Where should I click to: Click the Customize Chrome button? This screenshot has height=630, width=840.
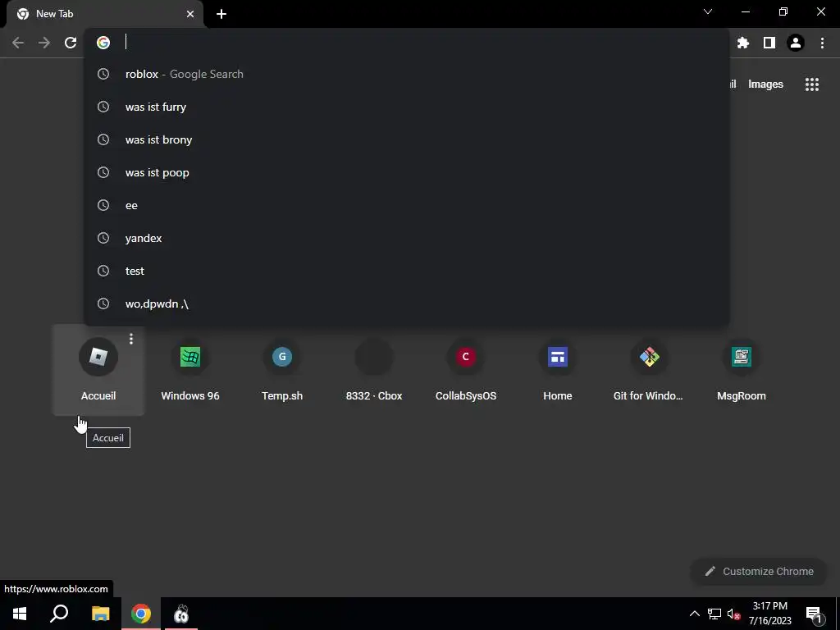759,571
